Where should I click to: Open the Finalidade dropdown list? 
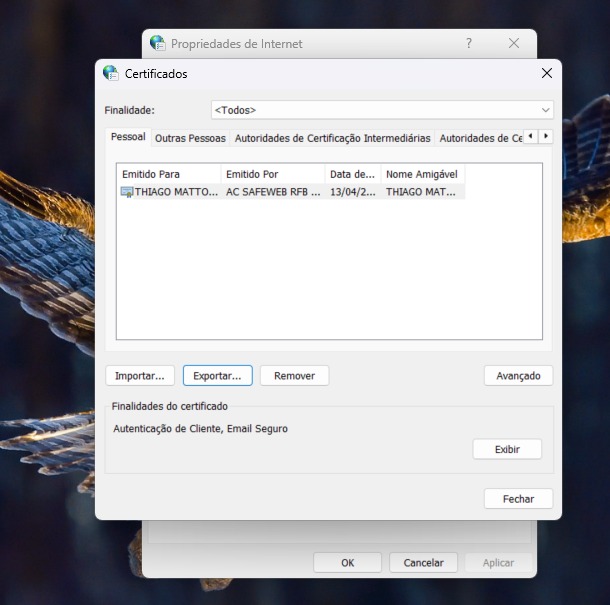(382, 110)
